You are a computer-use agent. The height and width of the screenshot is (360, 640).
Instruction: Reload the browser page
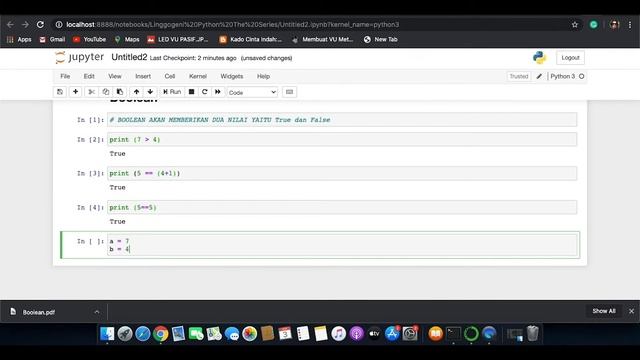click(x=40, y=24)
